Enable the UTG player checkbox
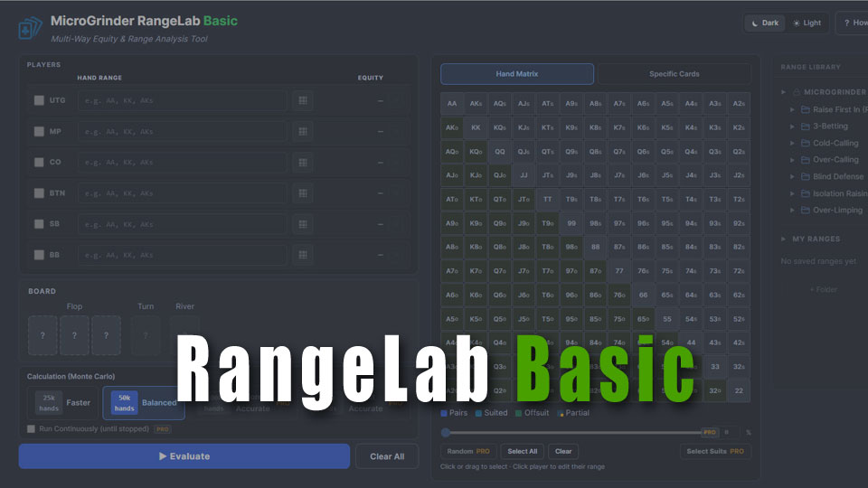Image resolution: width=868 pixels, height=488 pixels. tap(39, 100)
